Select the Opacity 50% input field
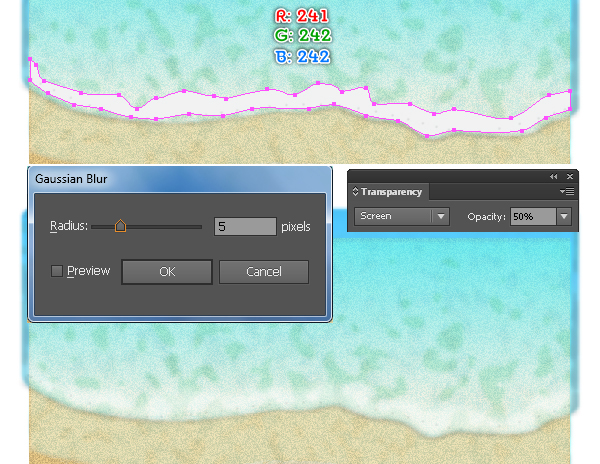Viewport: 600px width, 464px height. (x=533, y=217)
